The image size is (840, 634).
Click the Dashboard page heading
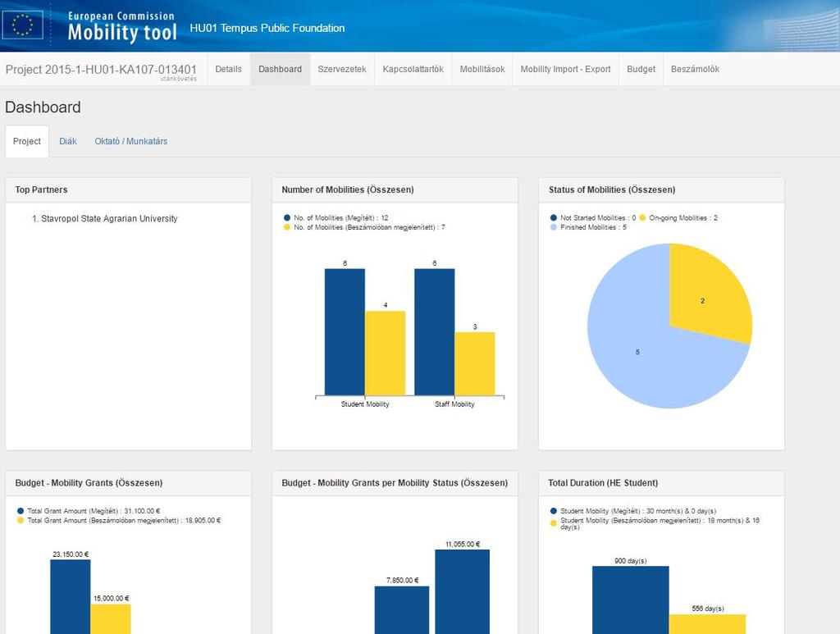(x=43, y=107)
